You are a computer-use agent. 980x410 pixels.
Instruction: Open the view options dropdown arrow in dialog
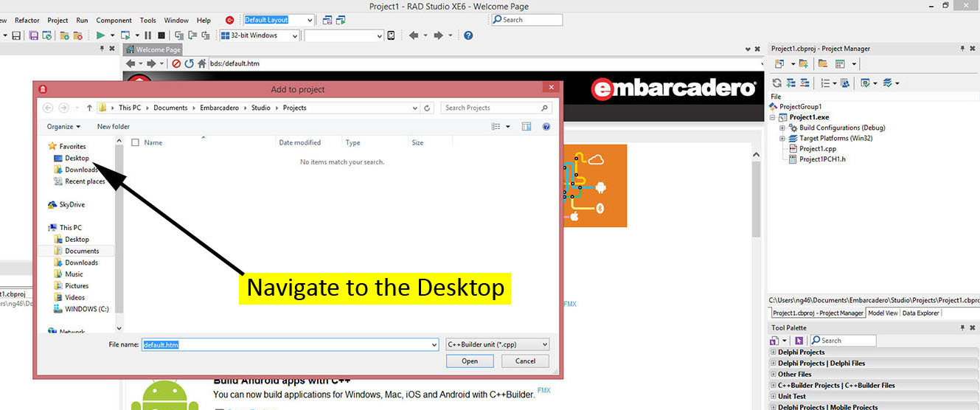[x=508, y=127]
